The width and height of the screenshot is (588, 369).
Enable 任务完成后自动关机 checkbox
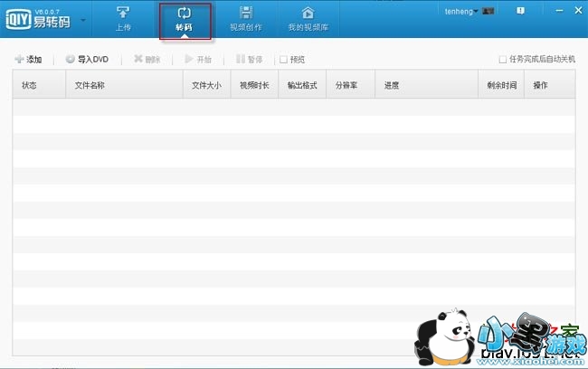pos(502,60)
